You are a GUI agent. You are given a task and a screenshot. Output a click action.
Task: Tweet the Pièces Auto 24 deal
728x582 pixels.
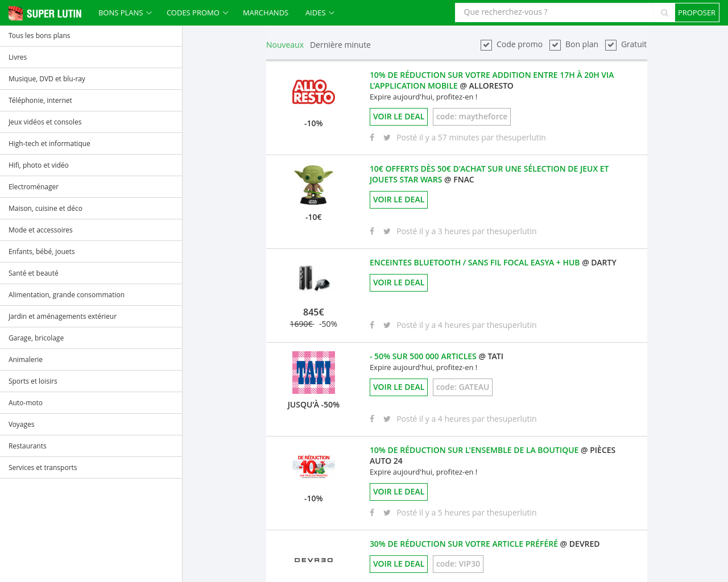point(387,513)
